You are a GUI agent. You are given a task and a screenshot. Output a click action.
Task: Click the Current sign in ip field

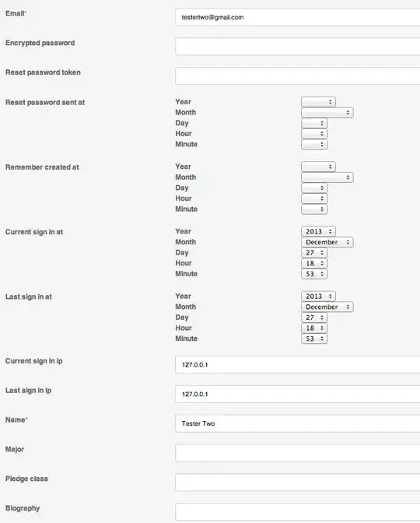(x=297, y=364)
